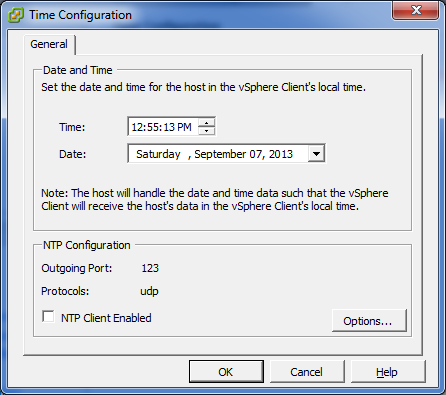Select the hours value in the Time field
446x395 pixels.
pos(137,127)
